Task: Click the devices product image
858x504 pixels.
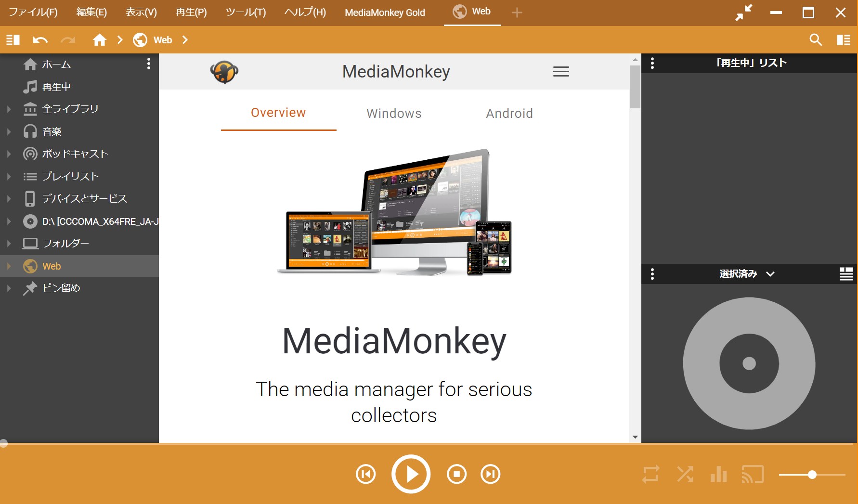Action: tap(394, 212)
